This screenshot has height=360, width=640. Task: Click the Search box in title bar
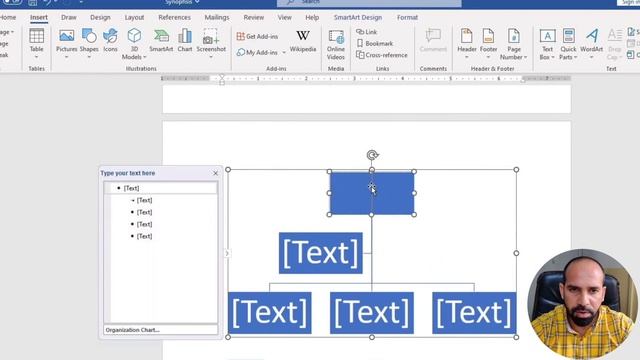(369, 3)
